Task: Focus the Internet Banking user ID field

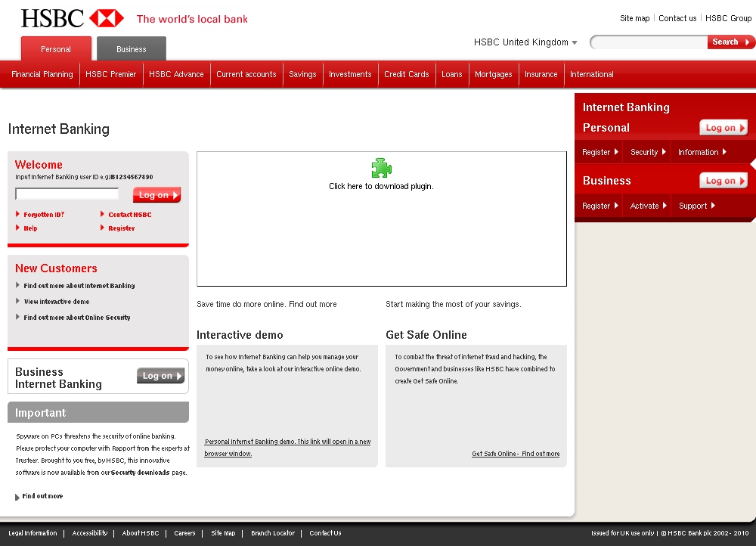Action: (67, 194)
